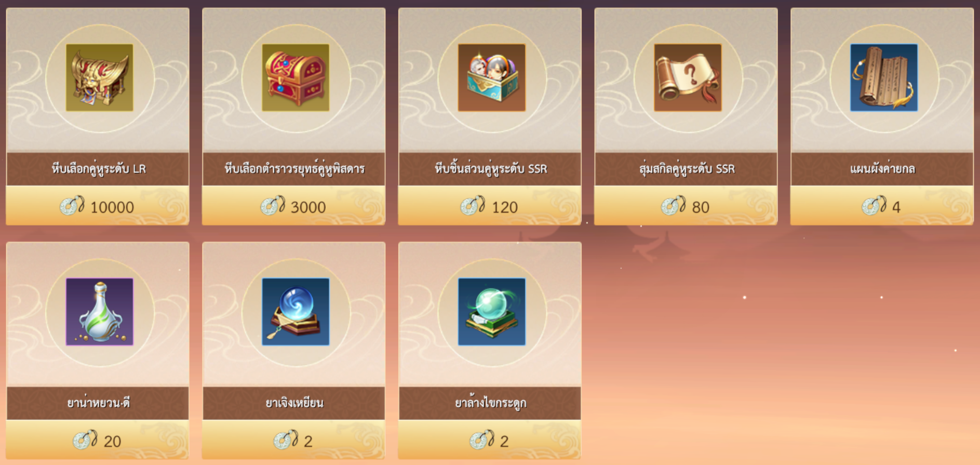
Task: Click the ยาเจิงเหยียน name label
Action: click(x=294, y=403)
